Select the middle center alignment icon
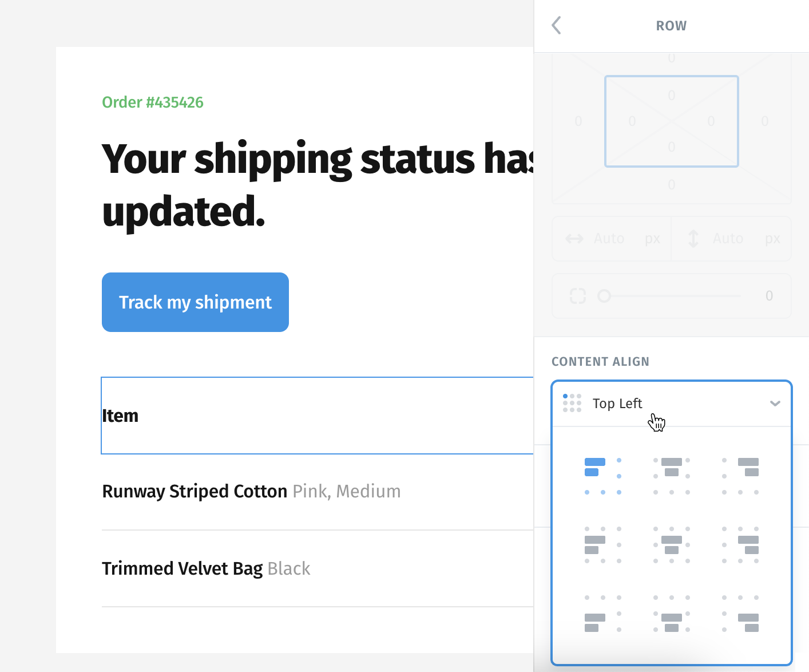This screenshot has width=809, height=672. 672,544
